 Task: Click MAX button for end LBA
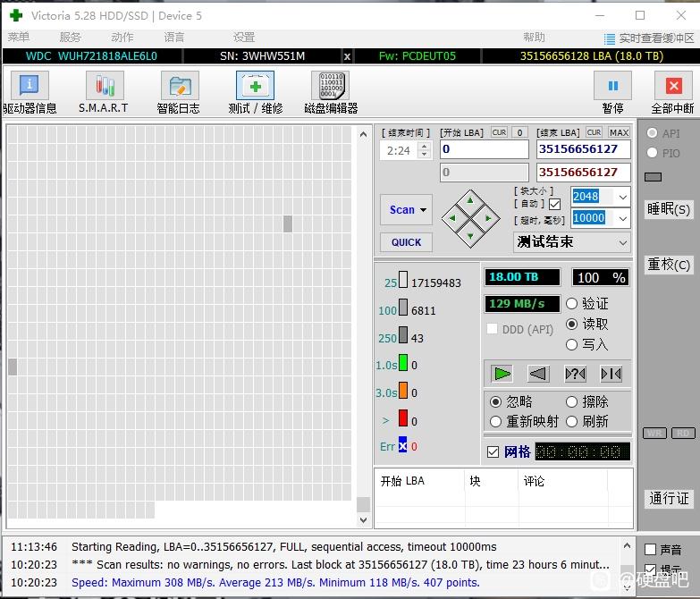pos(620,132)
